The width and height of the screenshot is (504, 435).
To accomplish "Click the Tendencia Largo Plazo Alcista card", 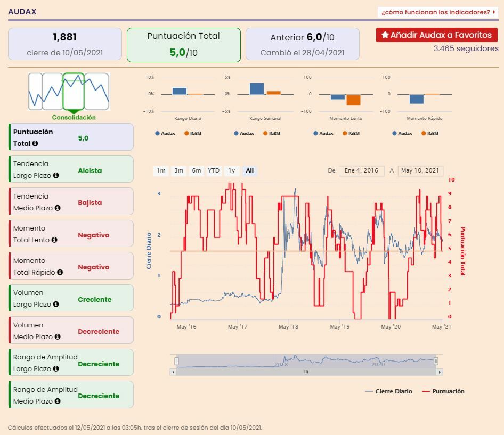I will pyautogui.click(x=71, y=169).
